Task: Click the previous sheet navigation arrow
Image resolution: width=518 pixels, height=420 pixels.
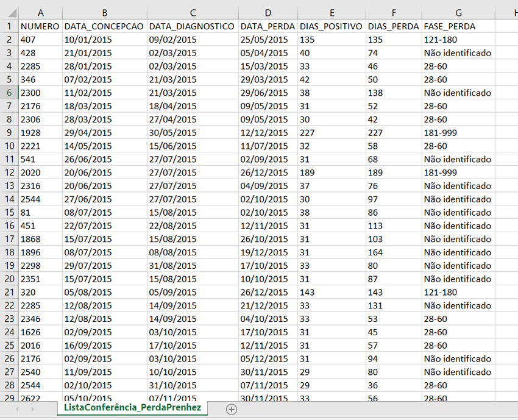Action: coord(17,410)
